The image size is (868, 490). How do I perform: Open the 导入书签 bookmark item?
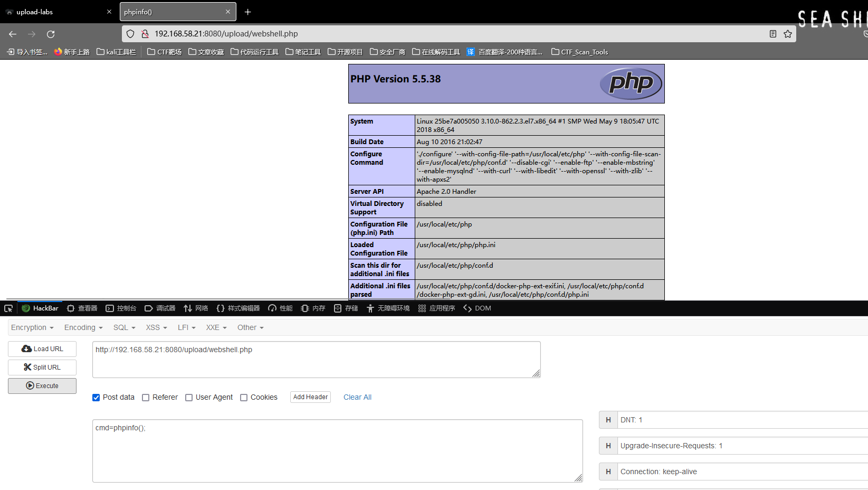pos(27,52)
